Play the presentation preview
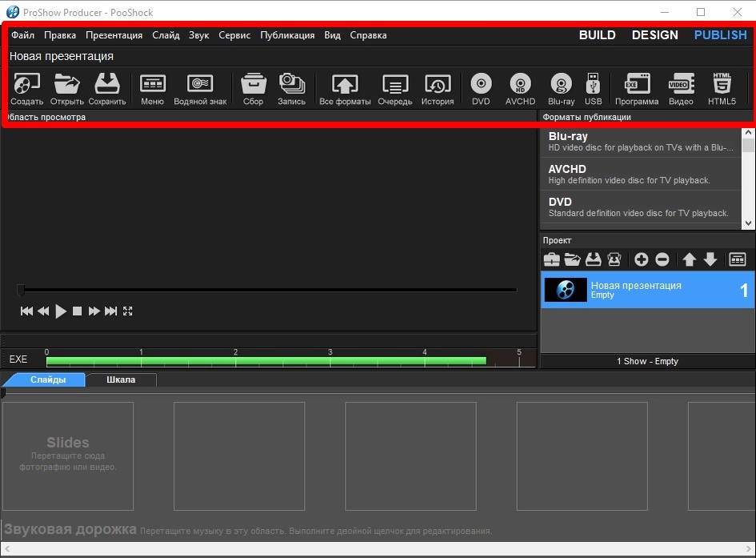This screenshot has height=558, width=756. [x=61, y=311]
